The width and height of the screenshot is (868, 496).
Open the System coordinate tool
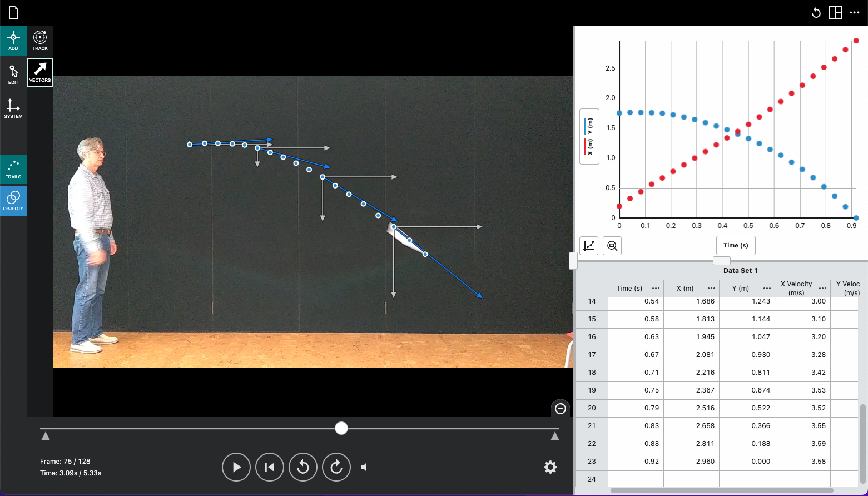[13, 108]
